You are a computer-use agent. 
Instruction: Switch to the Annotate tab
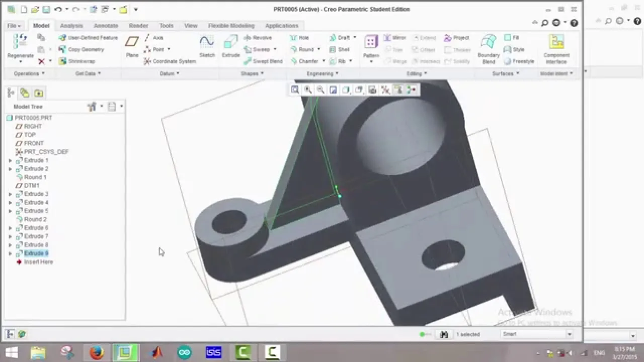pyautogui.click(x=106, y=26)
